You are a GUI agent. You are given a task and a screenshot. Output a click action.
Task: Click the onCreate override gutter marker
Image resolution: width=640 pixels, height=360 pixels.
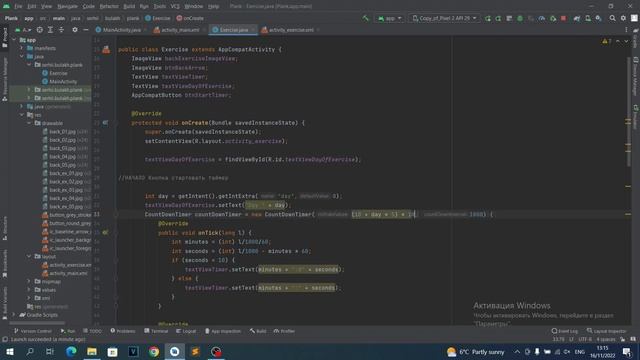[105, 122]
